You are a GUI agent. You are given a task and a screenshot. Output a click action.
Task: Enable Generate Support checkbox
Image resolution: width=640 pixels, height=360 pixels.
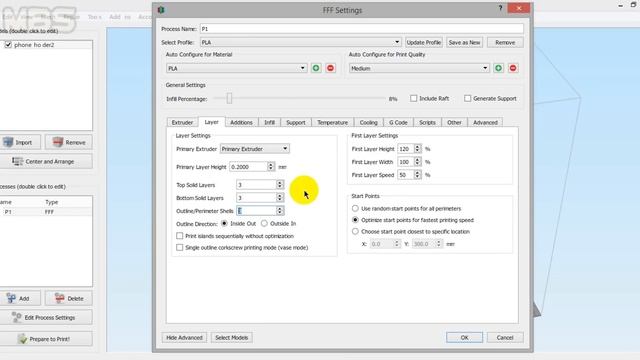tap(467, 98)
